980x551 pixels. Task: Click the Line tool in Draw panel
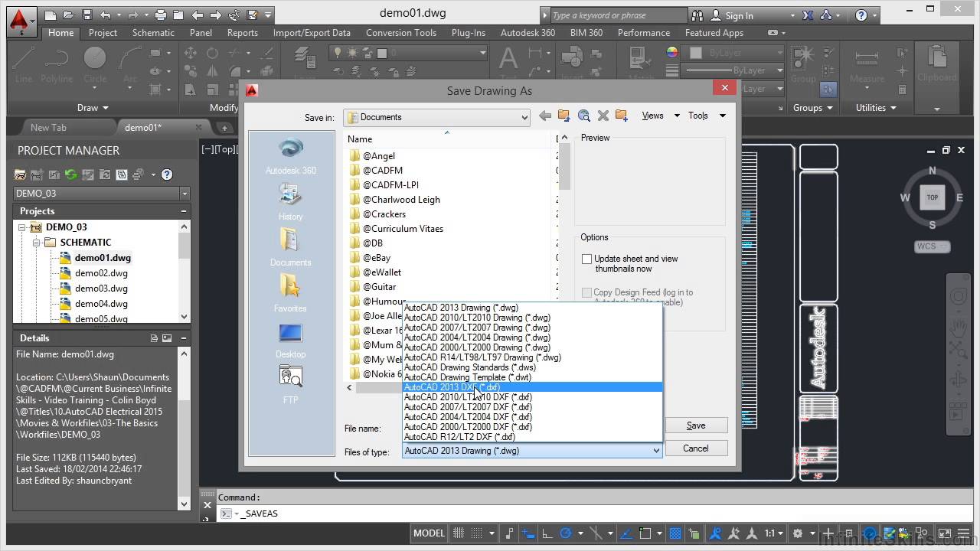(24, 64)
